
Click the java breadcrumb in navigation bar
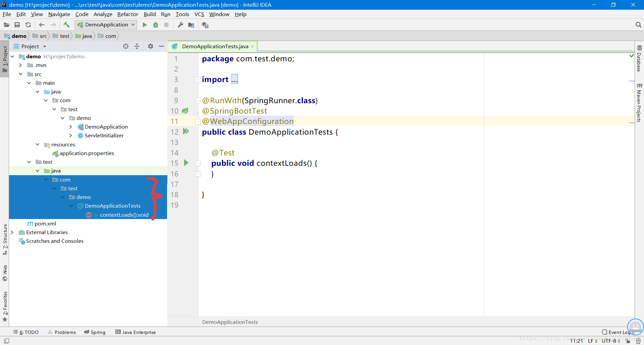click(x=84, y=36)
